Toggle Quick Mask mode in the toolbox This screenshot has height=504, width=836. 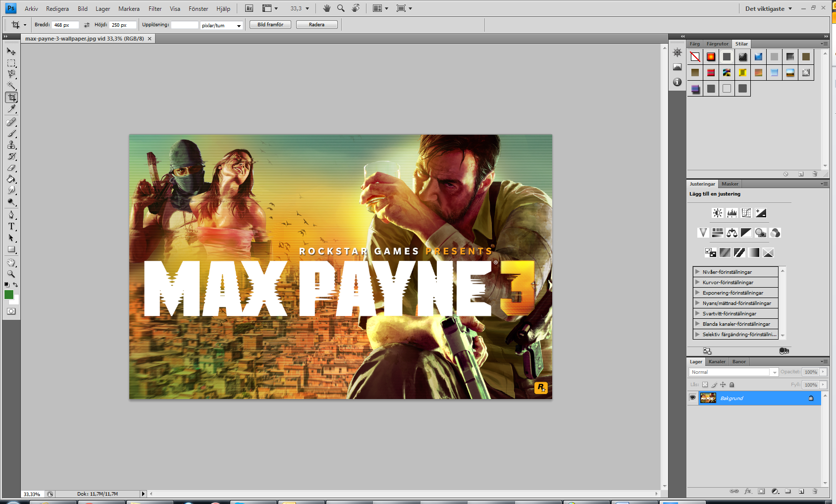(x=11, y=311)
